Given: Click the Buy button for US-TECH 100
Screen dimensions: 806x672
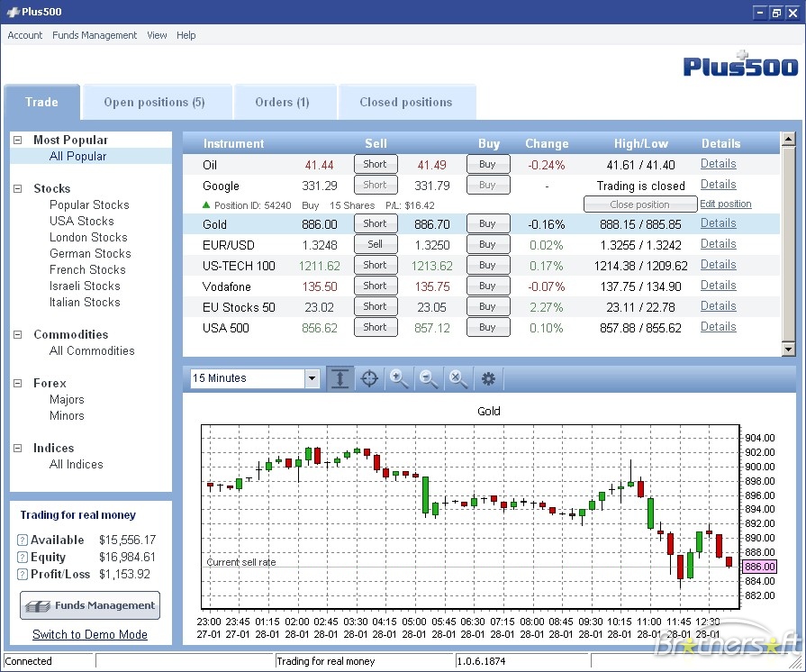Looking at the screenshot, I should pos(488,265).
